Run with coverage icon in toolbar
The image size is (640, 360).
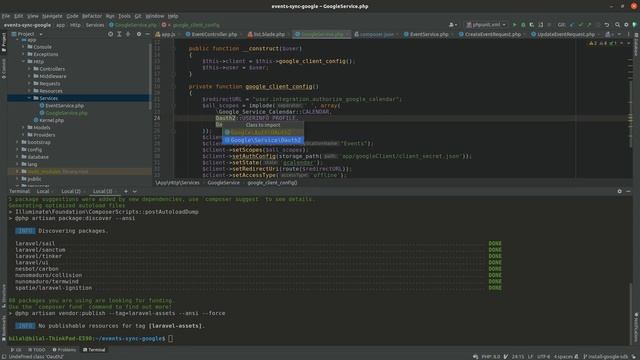tap(531, 25)
